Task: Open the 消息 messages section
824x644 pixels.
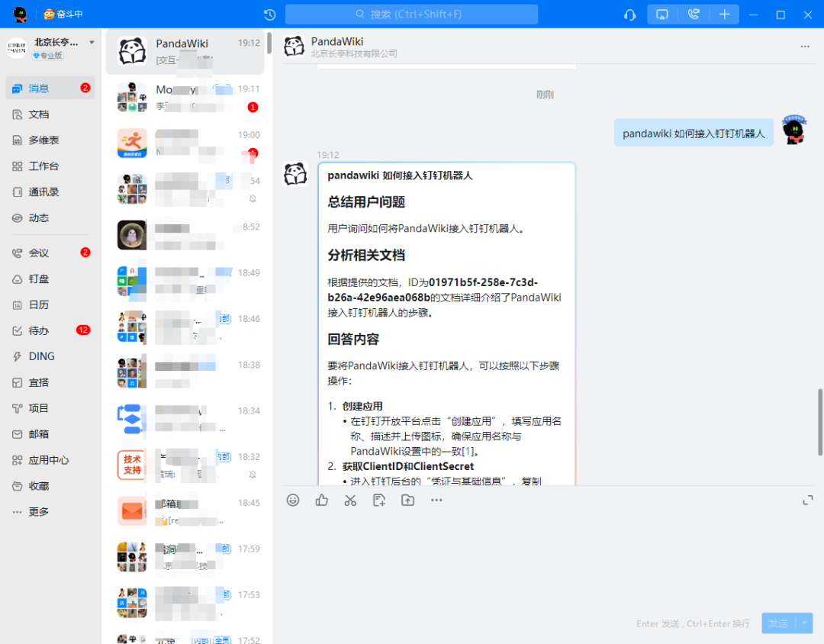Action: click(50, 89)
